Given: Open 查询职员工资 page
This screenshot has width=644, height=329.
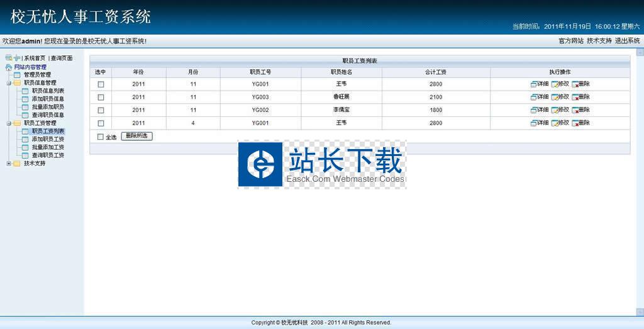Looking at the screenshot, I should pyautogui.click(x=48, y=155).
